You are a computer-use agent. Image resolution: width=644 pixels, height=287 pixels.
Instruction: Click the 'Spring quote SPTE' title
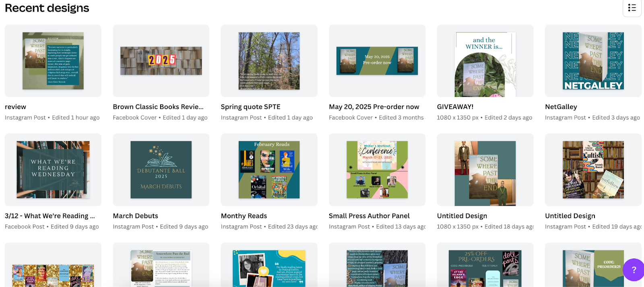[x=251, y=107]
